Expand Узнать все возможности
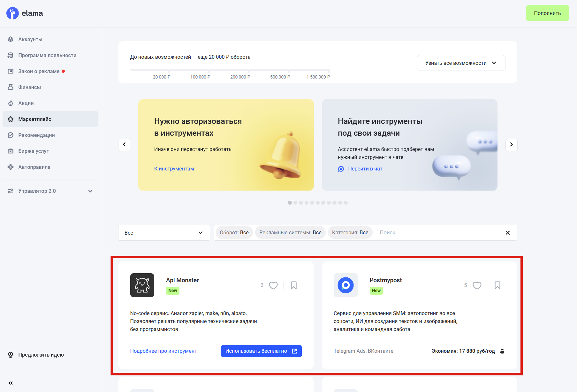577x392 pixels. click(x=461, y=63)
